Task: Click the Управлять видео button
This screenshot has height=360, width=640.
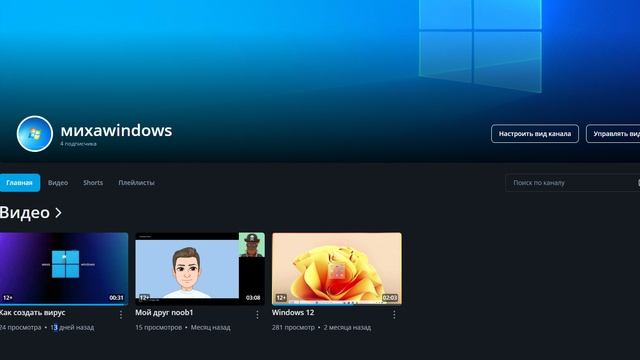Action: coord(613,134)
